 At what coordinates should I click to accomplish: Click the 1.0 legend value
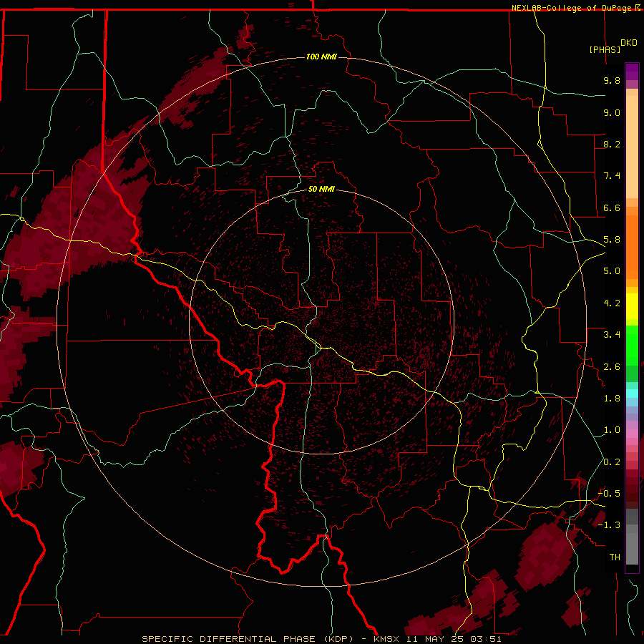point(612,430)
